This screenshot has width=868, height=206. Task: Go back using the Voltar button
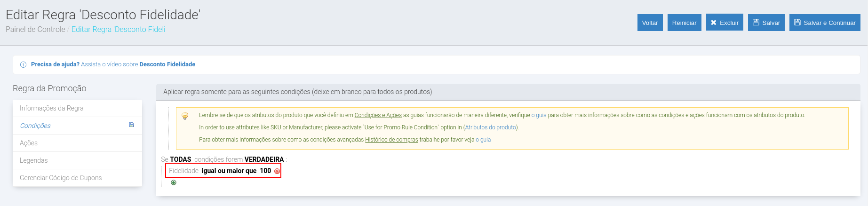(x=650, y=23)
